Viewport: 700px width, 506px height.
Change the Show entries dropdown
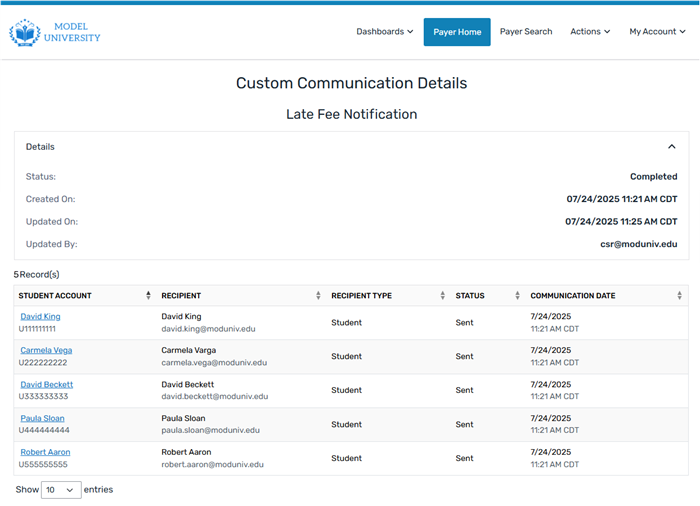(61, 490)
